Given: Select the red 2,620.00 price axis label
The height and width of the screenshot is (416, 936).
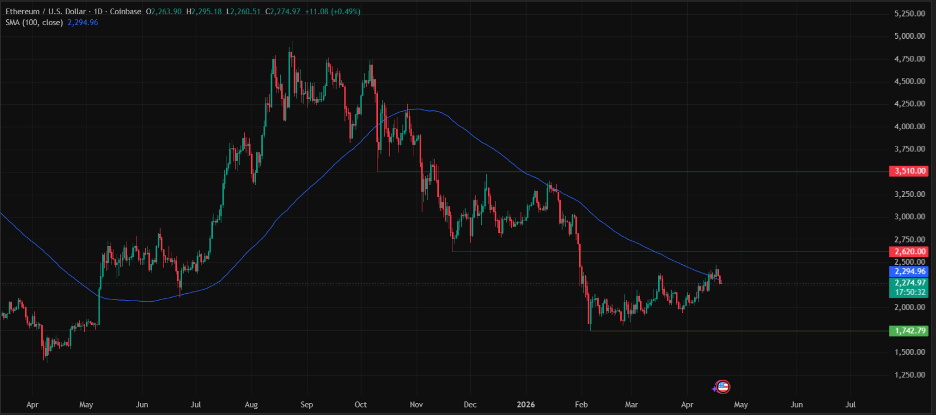Looking at the screenshot, I should pyautogui.click(x=908, y=252).
